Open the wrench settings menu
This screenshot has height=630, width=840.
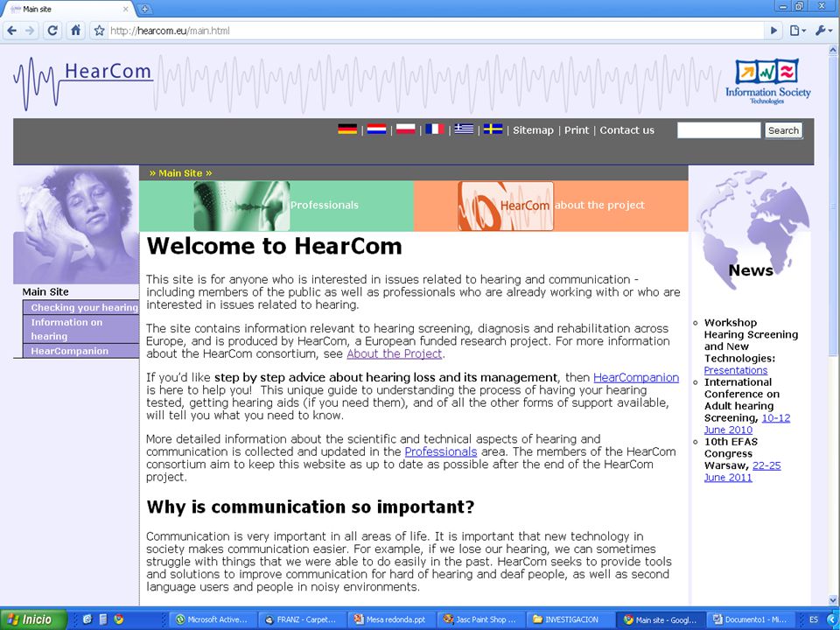click(822, 31)
